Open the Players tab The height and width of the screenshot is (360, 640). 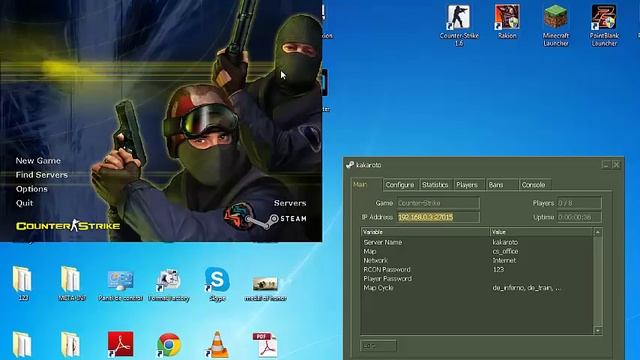coord(468,185)
